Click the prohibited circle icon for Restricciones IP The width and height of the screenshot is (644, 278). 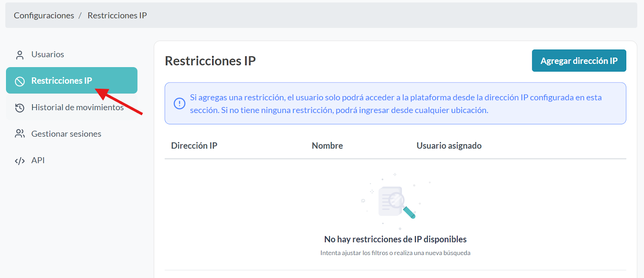[x=20, y=81]
